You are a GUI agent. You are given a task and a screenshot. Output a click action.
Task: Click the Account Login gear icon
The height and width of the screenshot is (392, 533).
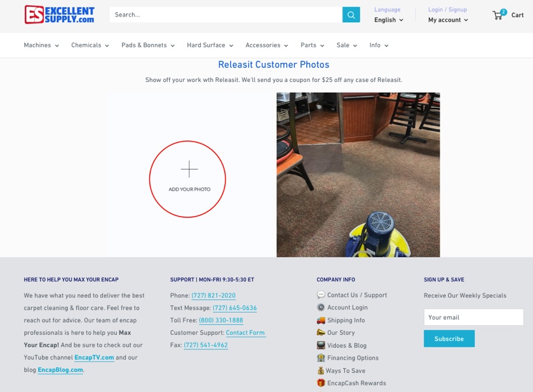point(321,308)
